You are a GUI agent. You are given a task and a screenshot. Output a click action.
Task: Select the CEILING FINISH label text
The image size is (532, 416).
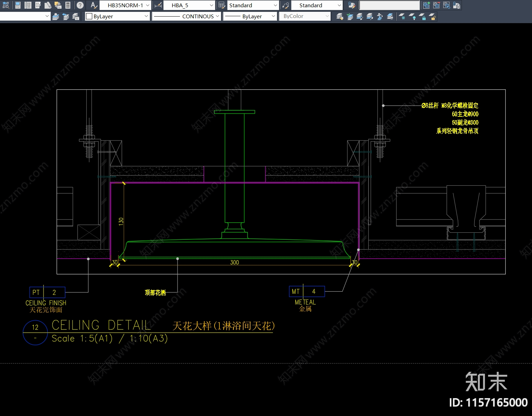(46, 303)
